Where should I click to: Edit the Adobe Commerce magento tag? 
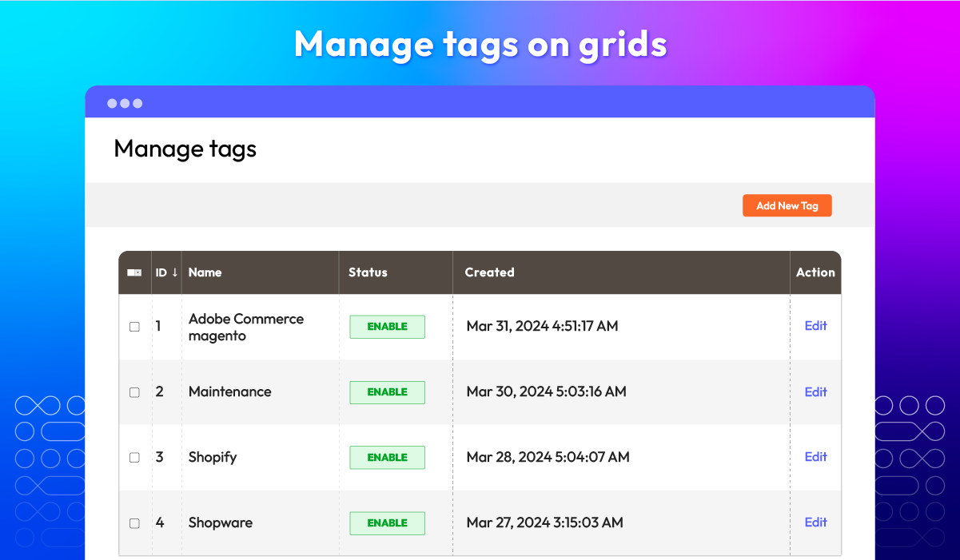pyautogui.click(x=815, y=326)
